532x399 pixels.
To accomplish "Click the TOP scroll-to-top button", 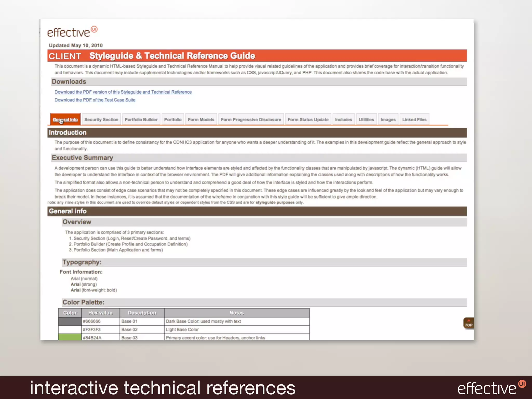I will click(468, 323).
